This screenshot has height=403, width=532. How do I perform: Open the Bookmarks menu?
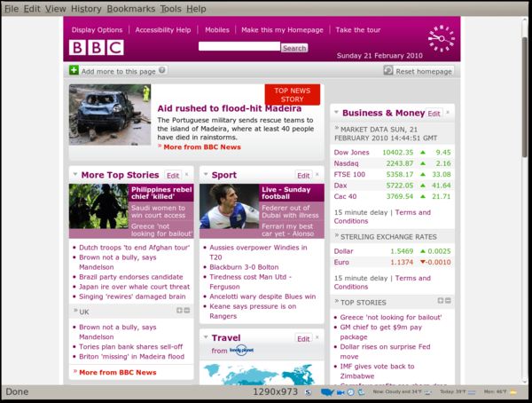tap(131, 9)
